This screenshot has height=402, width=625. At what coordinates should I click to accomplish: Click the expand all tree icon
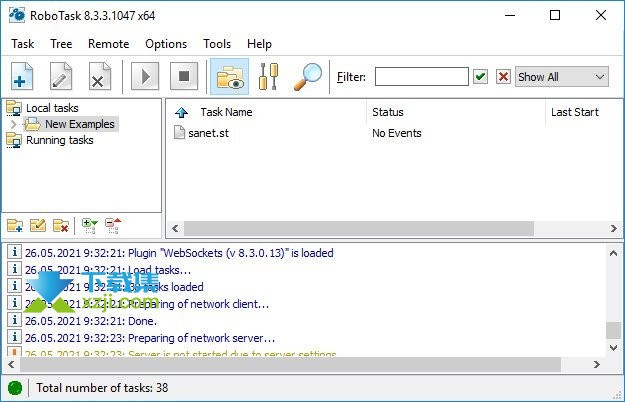point(89,226)
